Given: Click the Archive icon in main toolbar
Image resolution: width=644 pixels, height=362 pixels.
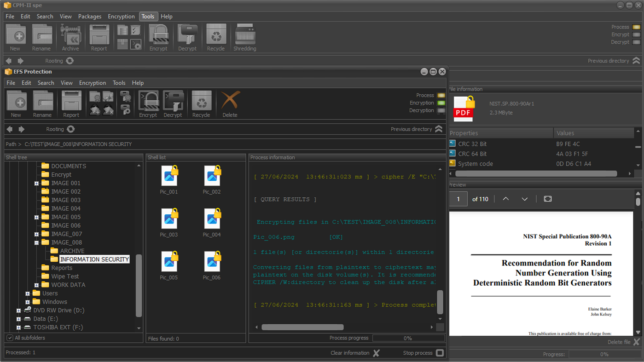Looking at the screenshot, I should click(70, 35).
